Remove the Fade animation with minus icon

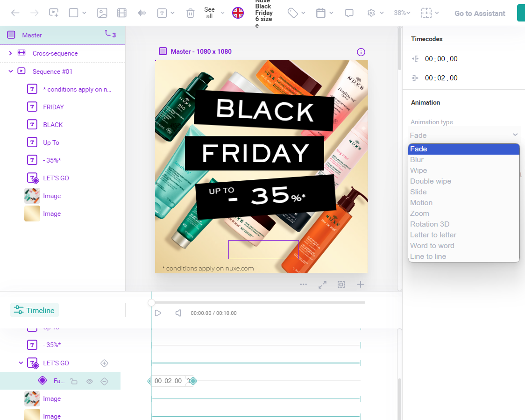104,381
